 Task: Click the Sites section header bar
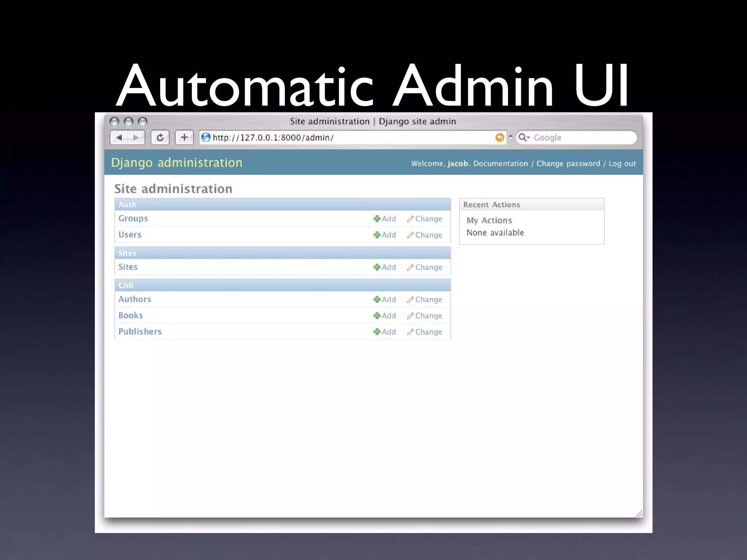pyautogui.click(x=283, y=253)
